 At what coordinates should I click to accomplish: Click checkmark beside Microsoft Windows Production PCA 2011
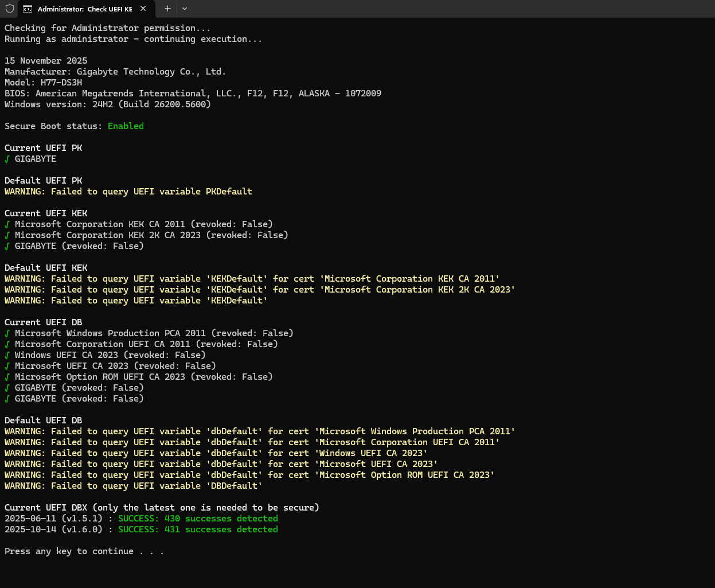point(7,333)
